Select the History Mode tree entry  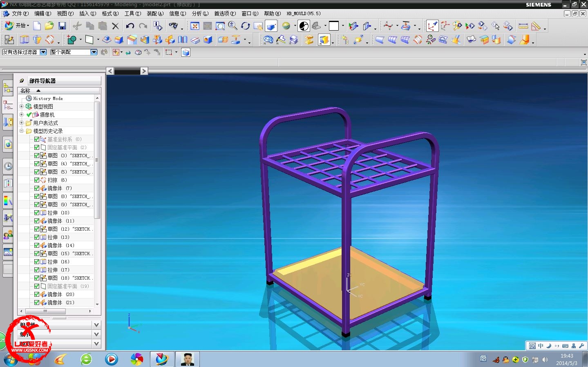(48, 98)
